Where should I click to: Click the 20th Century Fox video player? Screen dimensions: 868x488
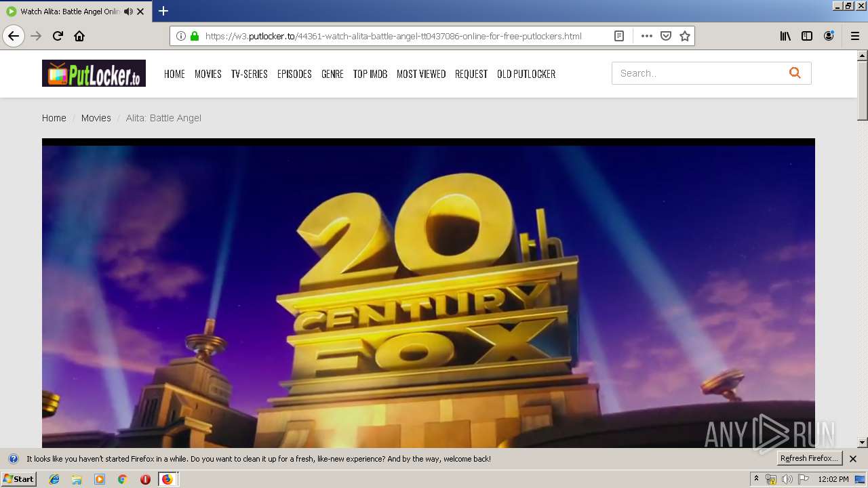pyautogui.click(x=429, y=293)
